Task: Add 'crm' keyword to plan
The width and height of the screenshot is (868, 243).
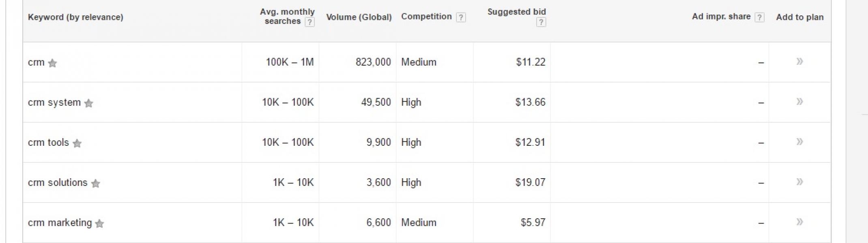Action: 799,62
